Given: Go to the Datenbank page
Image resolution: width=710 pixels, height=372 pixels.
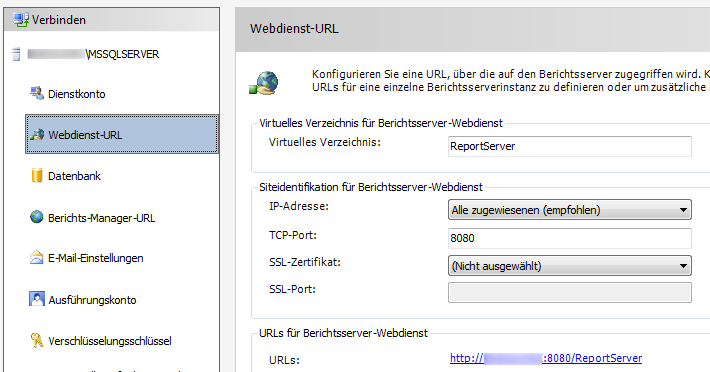Looking at the screenshot, I should 74,176.
